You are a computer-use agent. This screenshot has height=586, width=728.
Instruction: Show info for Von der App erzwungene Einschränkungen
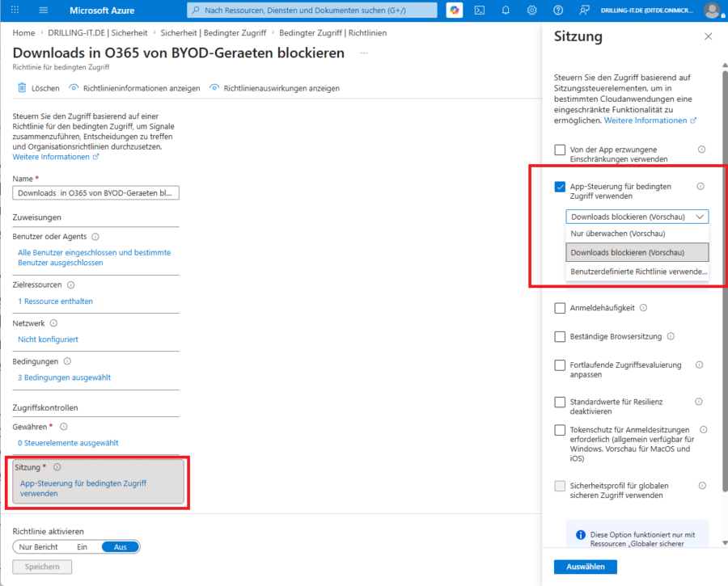[701, 150]
